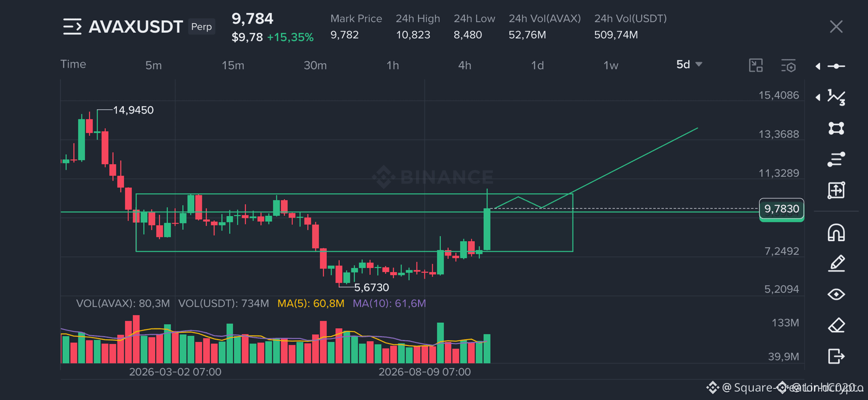Screen dimensions: 868x400
Task: Select the eraser to delete drawings
Action: point(837,325)
